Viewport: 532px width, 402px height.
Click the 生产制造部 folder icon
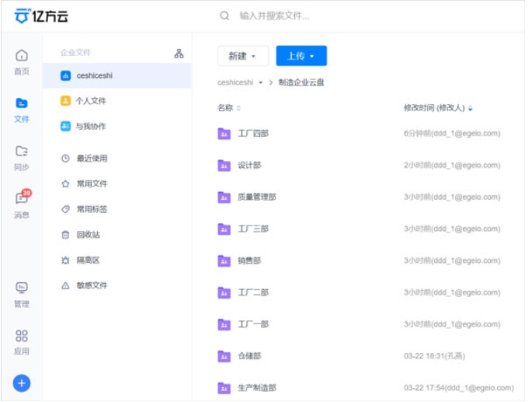coord(224,388)
